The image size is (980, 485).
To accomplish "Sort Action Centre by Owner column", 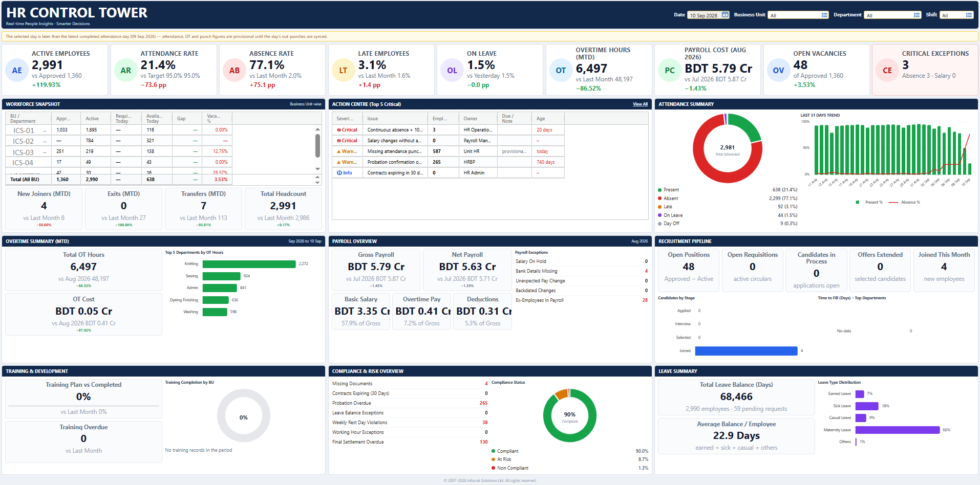I will pos(478,119).
